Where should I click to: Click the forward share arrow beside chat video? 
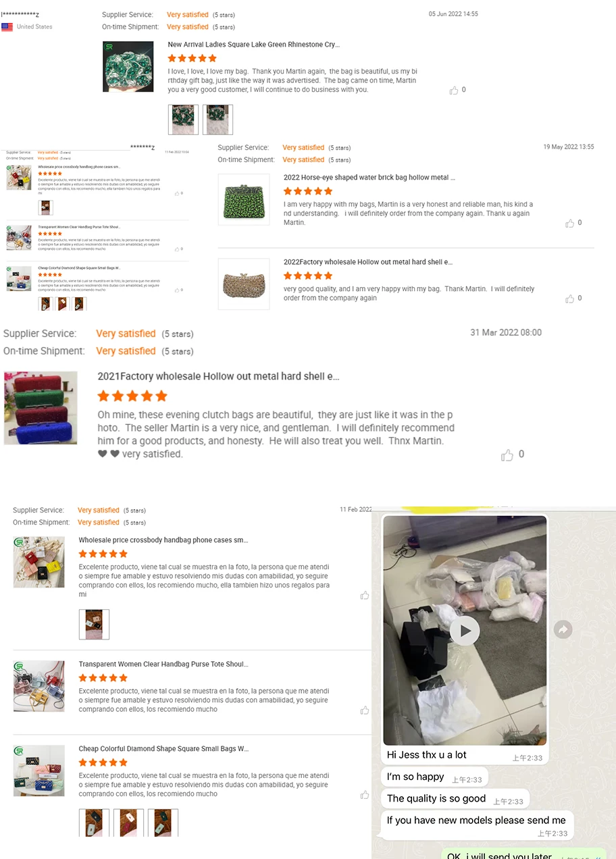tap(563, 629)
